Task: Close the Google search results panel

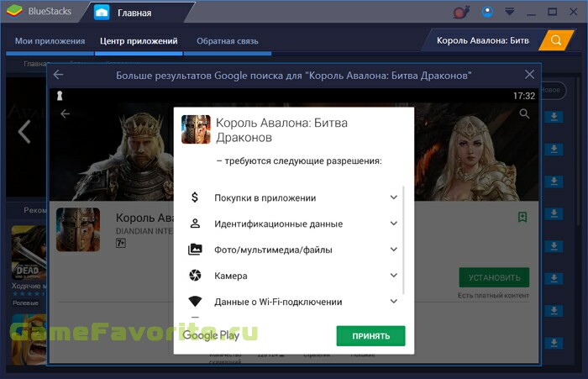Action: tap(529, 74)
